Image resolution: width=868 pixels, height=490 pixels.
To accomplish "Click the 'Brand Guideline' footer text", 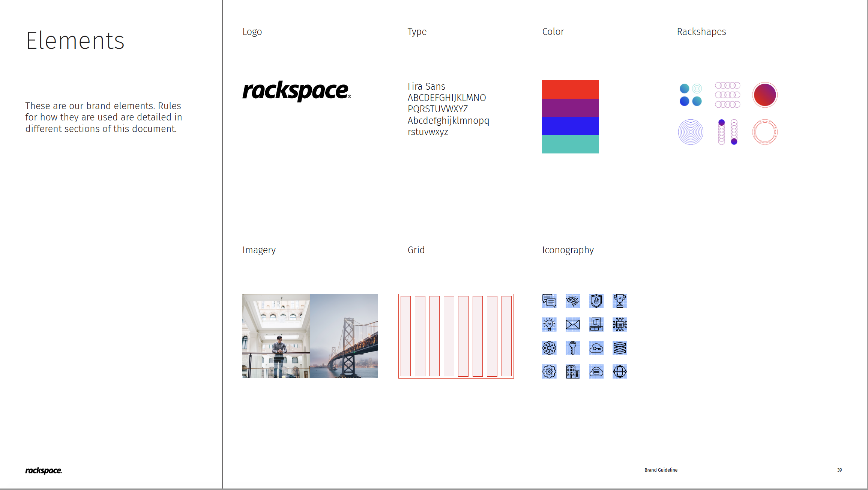I will (661, 470).
